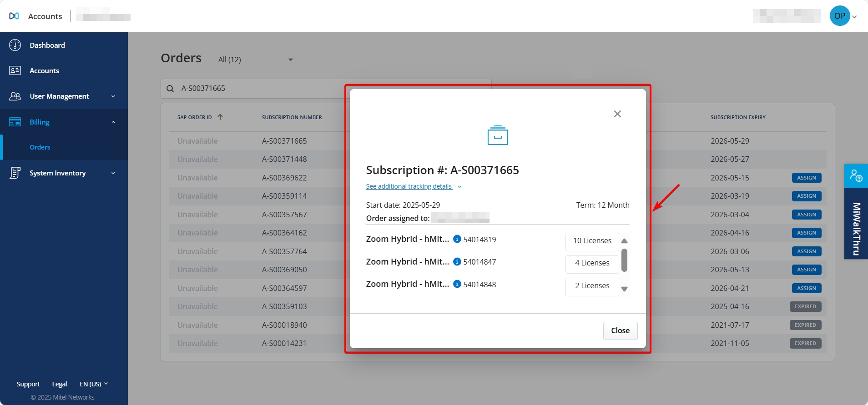Screen dimensions: 868x405
Task: Click Assign for order expiring 2026-05-15
Action: pyautogui.click(x=807, y=178)
